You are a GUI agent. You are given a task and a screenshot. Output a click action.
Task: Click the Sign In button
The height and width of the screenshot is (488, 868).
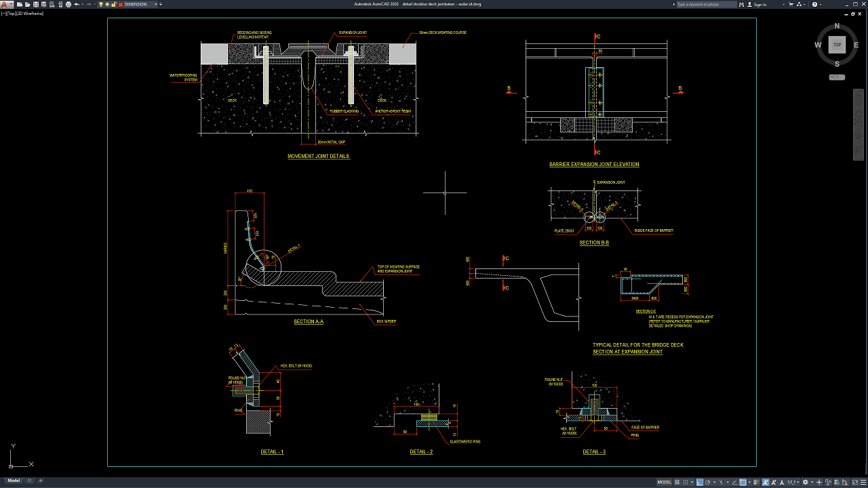coord(760,4)
